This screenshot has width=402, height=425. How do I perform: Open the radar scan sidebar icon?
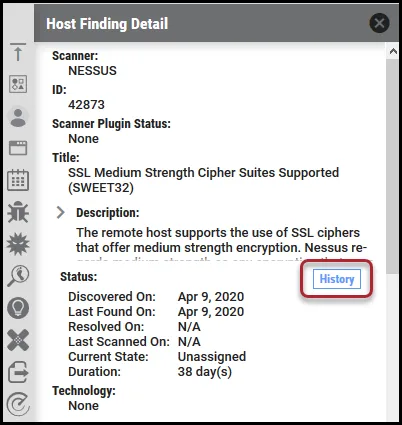click(x=18, y=404)
